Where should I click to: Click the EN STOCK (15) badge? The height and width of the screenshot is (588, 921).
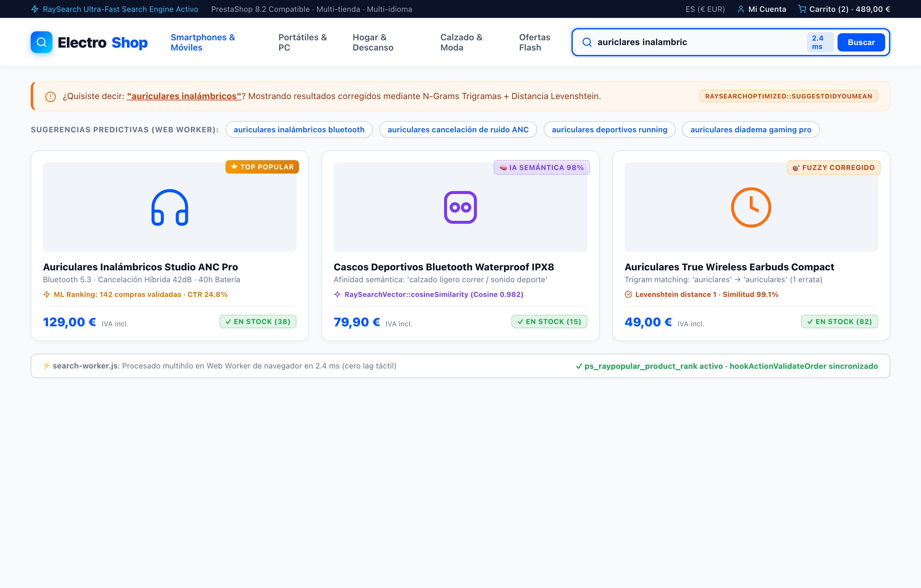(549, 321)
